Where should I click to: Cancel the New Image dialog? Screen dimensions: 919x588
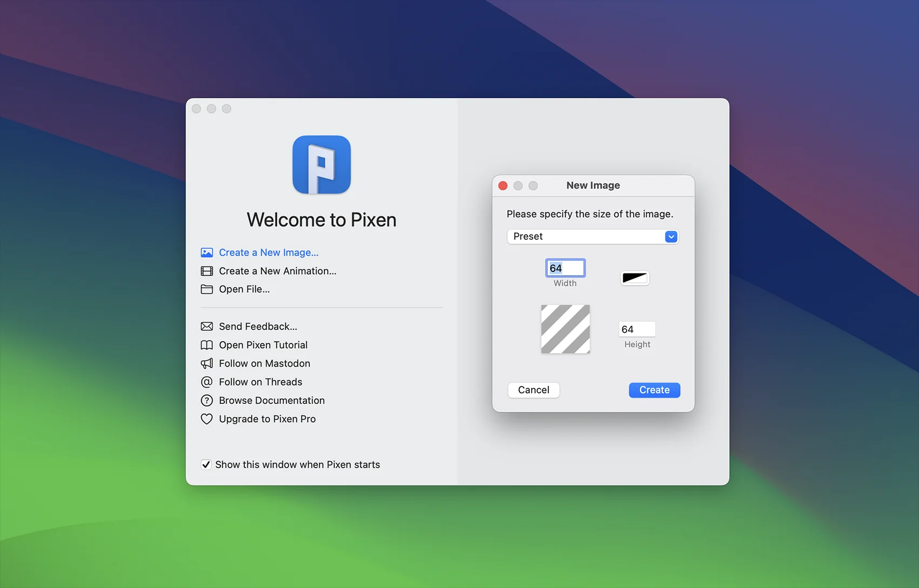point(534,390)
